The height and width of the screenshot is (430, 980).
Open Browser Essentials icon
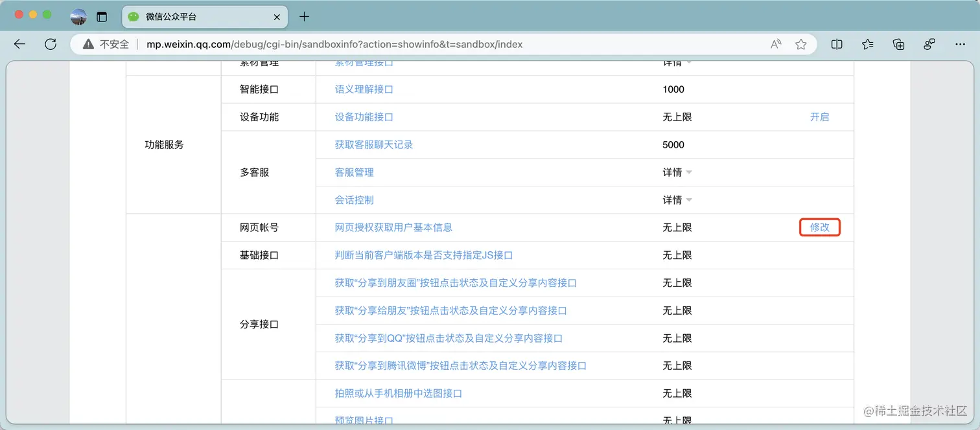click(929, 44)
